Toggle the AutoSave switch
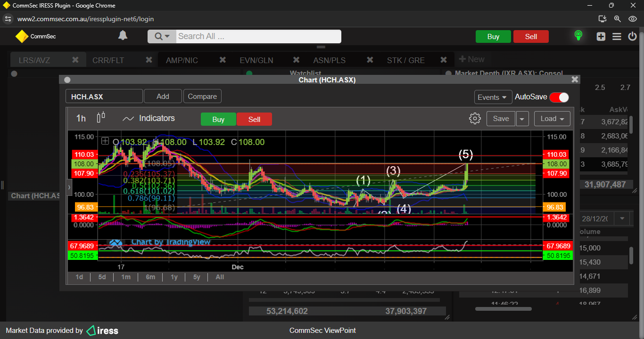 pyautogui.click(x=559, y=97)
